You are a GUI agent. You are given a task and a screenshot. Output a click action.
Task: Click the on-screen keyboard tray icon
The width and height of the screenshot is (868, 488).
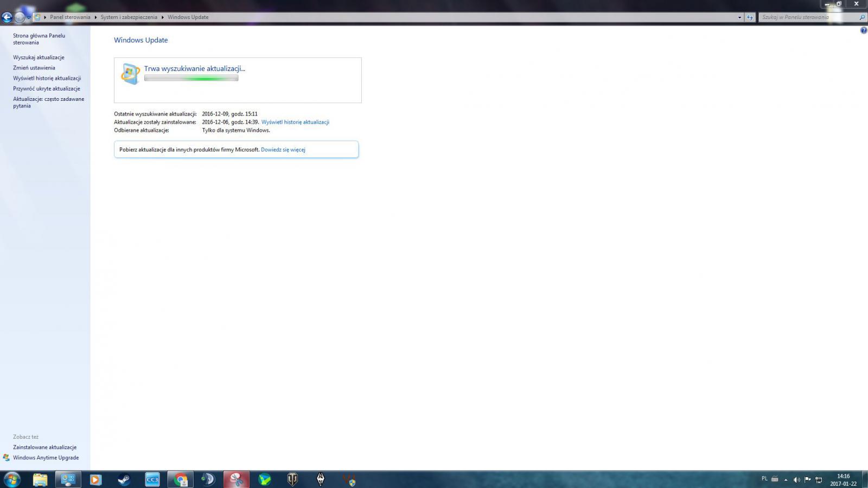775,479
